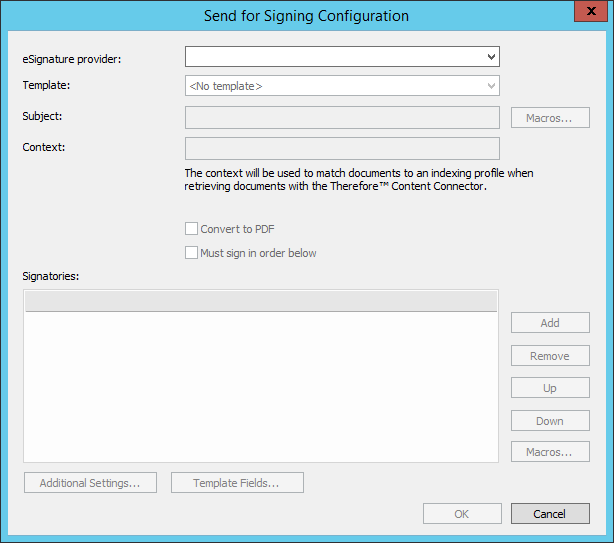Viewport: 616px width, 545px height.
Task: Click the Subject input field
Action: [342, 117]
